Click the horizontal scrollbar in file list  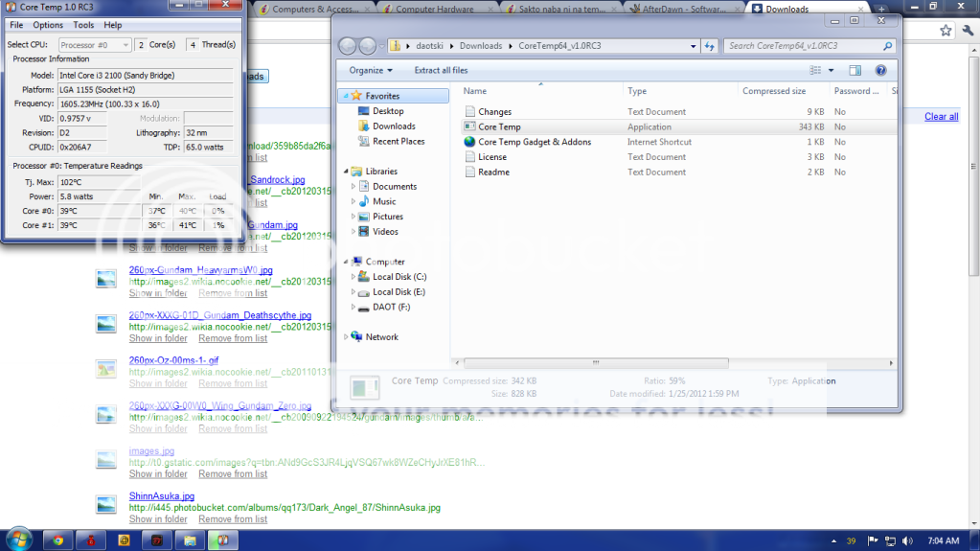point(596,363)
